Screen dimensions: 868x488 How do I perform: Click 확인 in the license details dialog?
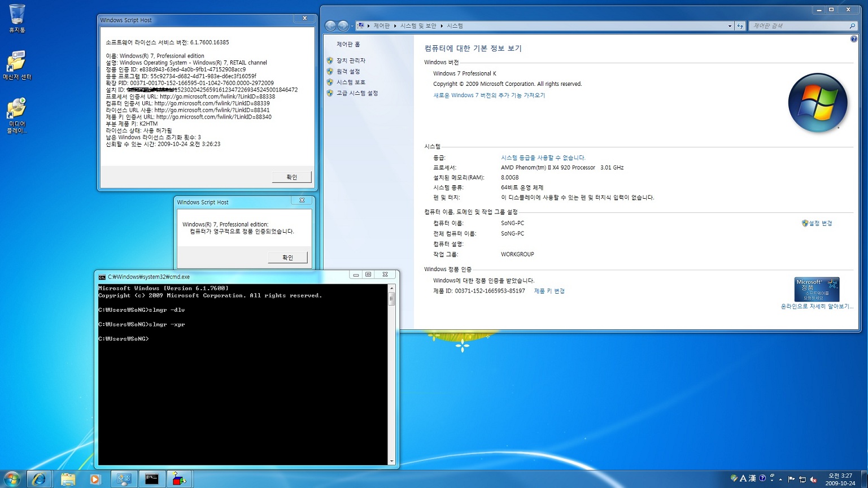tap(291, 177)
